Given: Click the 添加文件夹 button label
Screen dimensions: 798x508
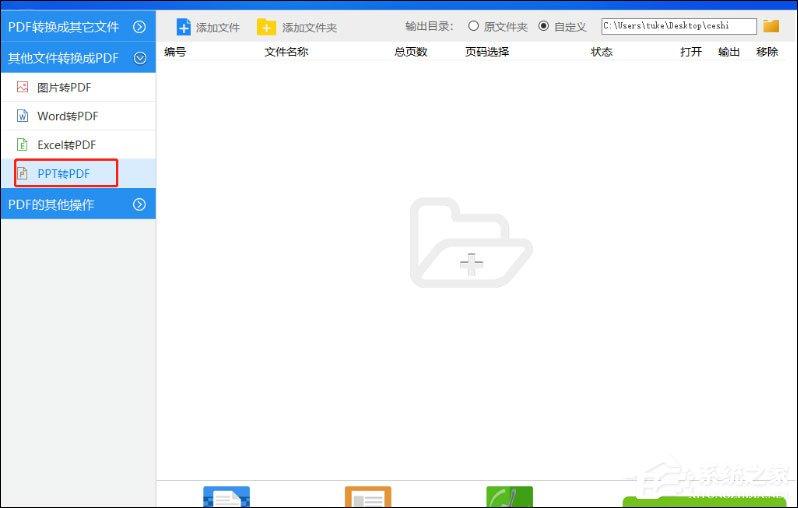Looking at the screenshot, I should [309, 27].
